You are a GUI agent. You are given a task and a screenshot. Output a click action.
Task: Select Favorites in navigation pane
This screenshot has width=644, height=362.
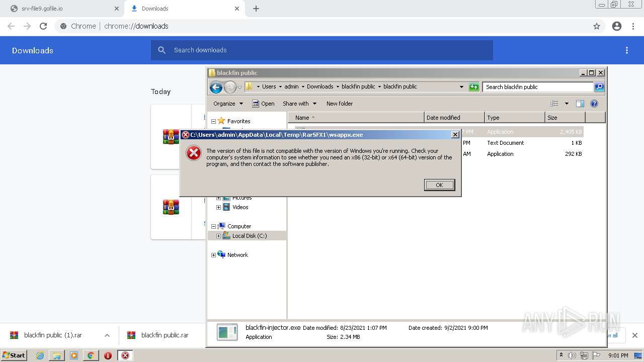point(238,121)
